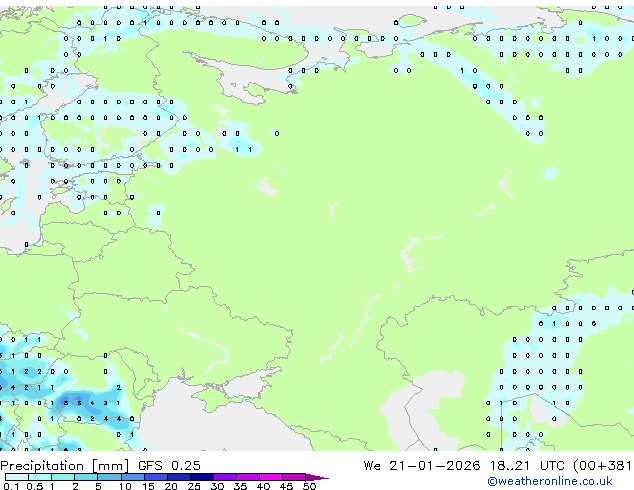
Task: Select the 2–5 mm legend color swatch
Action: (86, 477)
